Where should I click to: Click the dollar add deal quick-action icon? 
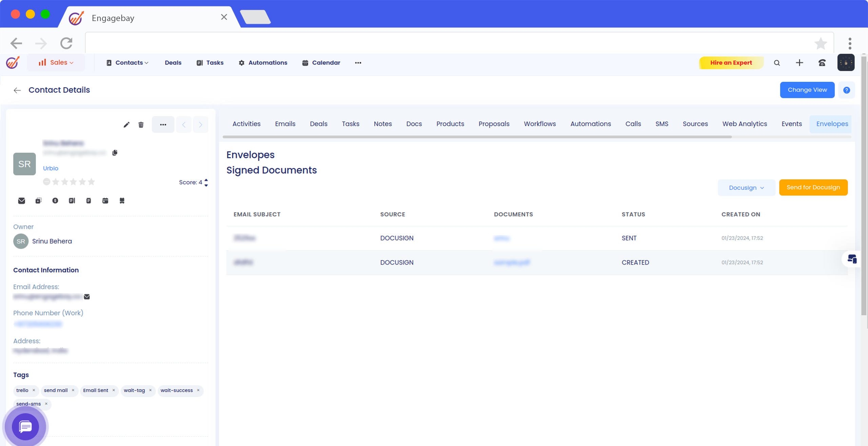tap(55, 201)
